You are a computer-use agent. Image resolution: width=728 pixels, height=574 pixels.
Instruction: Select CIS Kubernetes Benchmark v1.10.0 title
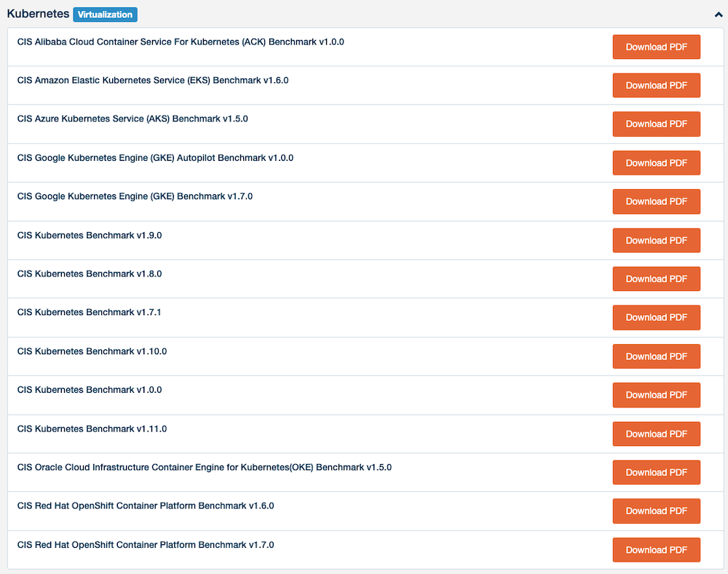coord(92,351)
